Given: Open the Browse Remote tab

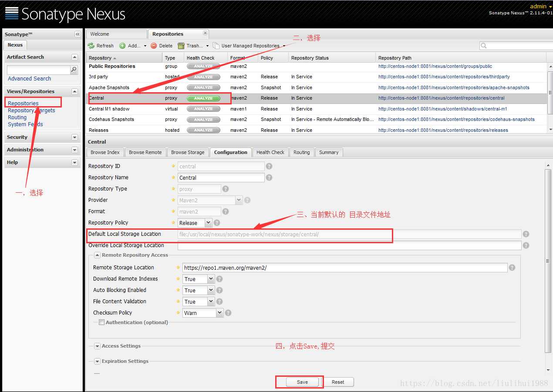Looking at the screenshot, I should pyautogui.click(x=145, y=152).
